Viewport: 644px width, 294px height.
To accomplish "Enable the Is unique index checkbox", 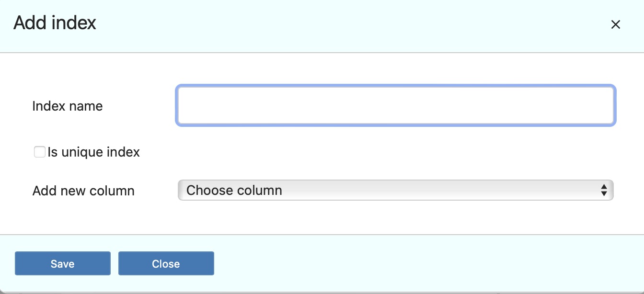I will 40,152.
